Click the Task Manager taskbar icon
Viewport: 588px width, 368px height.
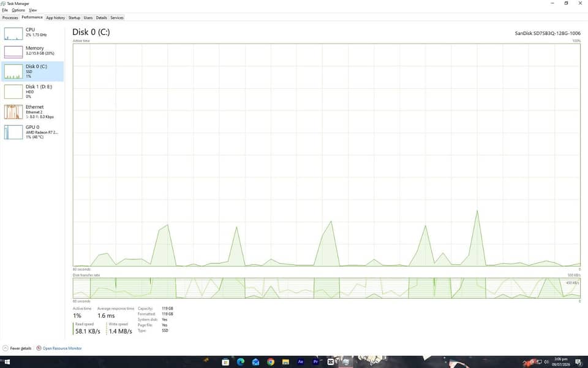click(345, 362)
